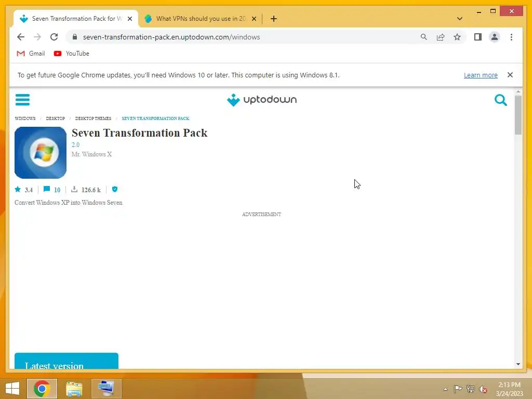Open developer Mr. Windows X
Screen dimensions: 532x399
[x=91, y=154]
